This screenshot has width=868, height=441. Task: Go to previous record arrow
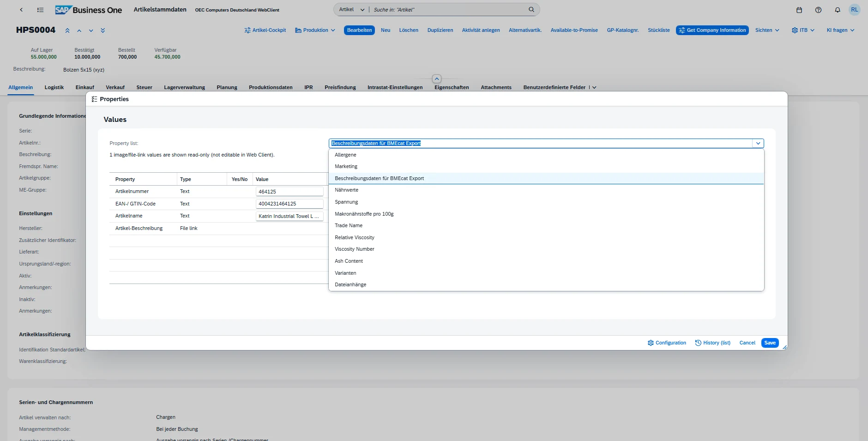(79, 30)
